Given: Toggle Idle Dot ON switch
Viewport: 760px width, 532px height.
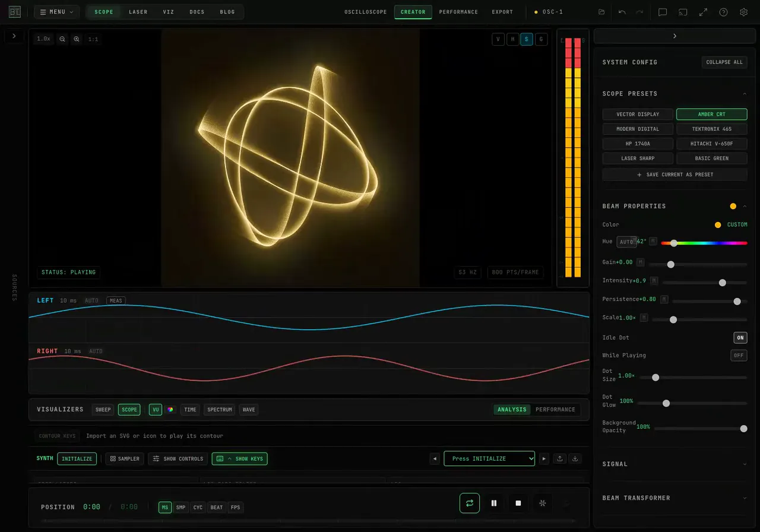Looking at the screenshot, I should point(740,337).
